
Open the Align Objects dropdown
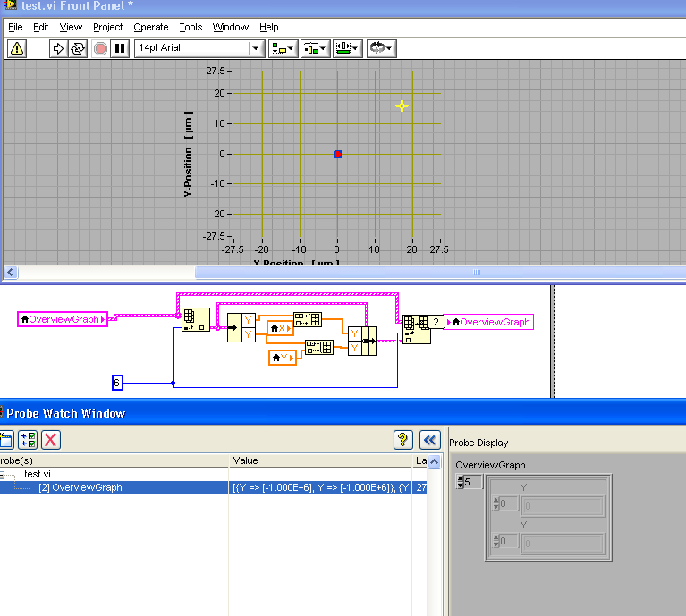(x=284, y=48)
